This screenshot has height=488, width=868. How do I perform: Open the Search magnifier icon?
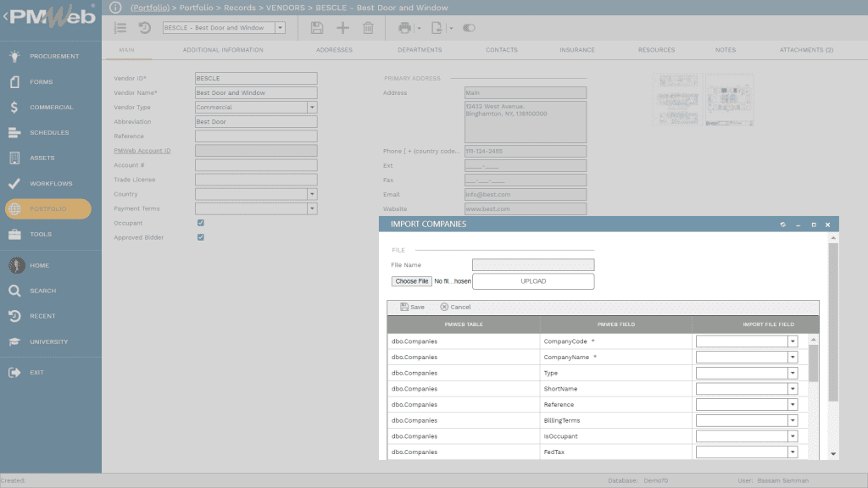click(x=15, y=291)
